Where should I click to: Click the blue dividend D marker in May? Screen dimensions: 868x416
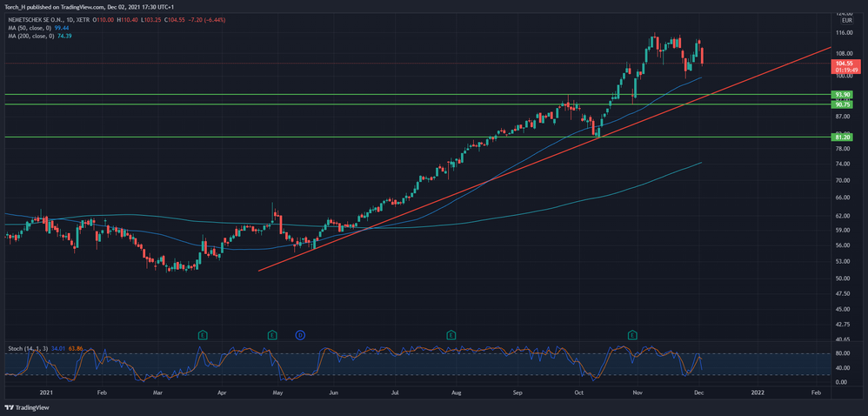[x=300, y=334]
